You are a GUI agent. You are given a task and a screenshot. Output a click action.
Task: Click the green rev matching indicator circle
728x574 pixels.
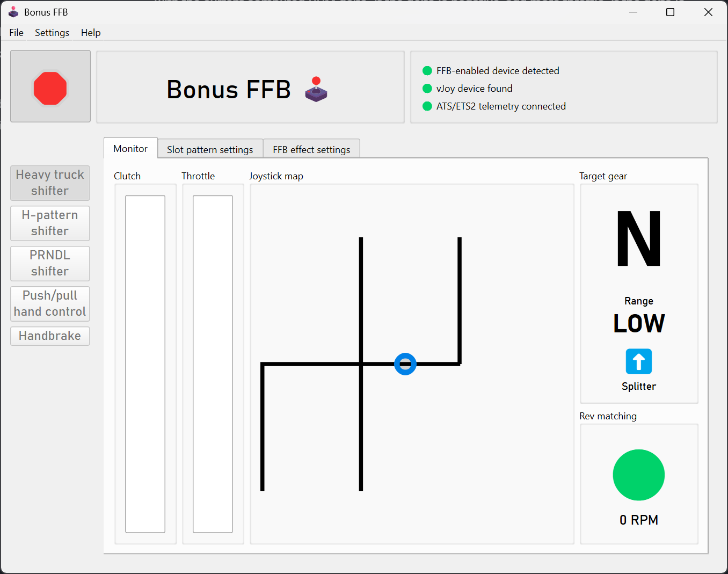pos(639,475)
